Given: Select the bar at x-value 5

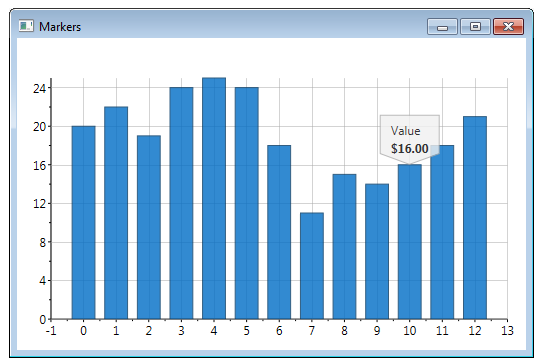Looking at the screenshot, I should [x=247, y=203].
